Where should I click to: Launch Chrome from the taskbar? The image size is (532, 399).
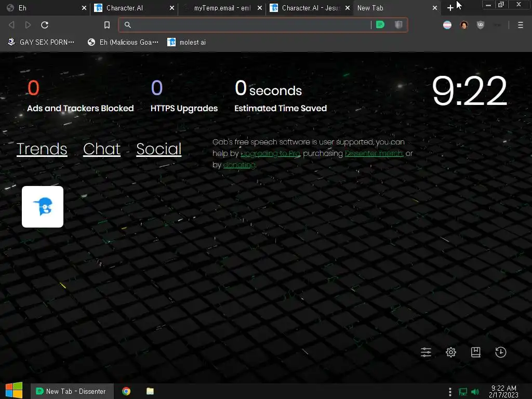point(126,391)
